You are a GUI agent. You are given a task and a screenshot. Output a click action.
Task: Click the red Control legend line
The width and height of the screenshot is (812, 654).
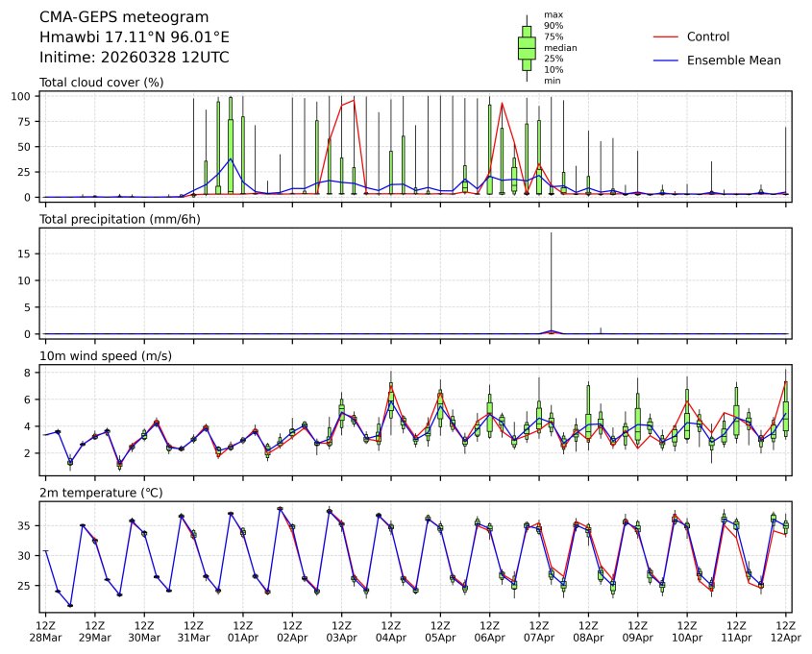click(666, 36)
